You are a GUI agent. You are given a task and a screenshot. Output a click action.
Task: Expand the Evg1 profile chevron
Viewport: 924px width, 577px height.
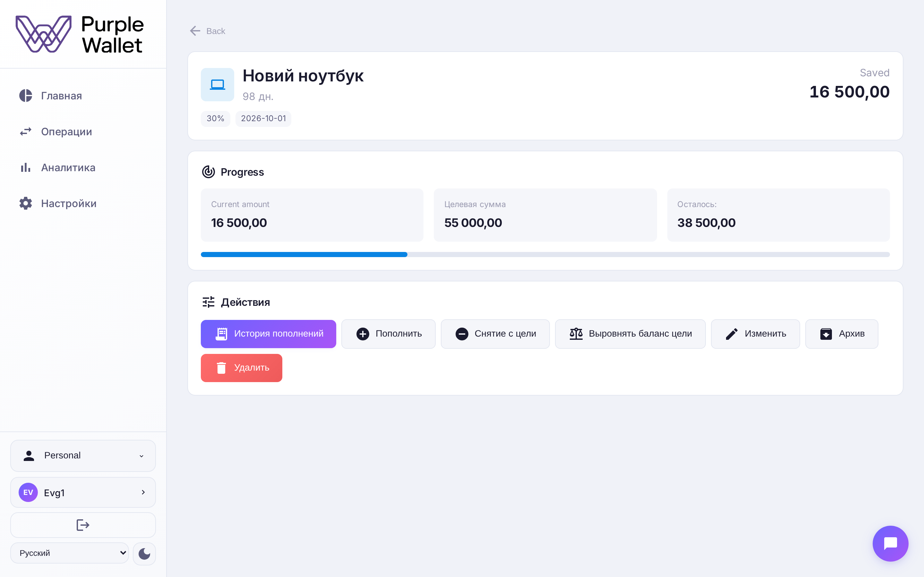[x=143, y=492]
